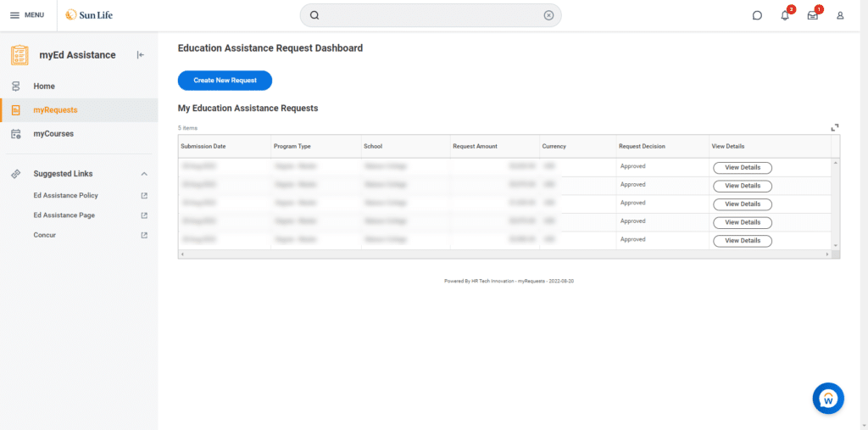
Task: Clear the search field with X icon
Action: pyautogui.click(x=548, y=15)
